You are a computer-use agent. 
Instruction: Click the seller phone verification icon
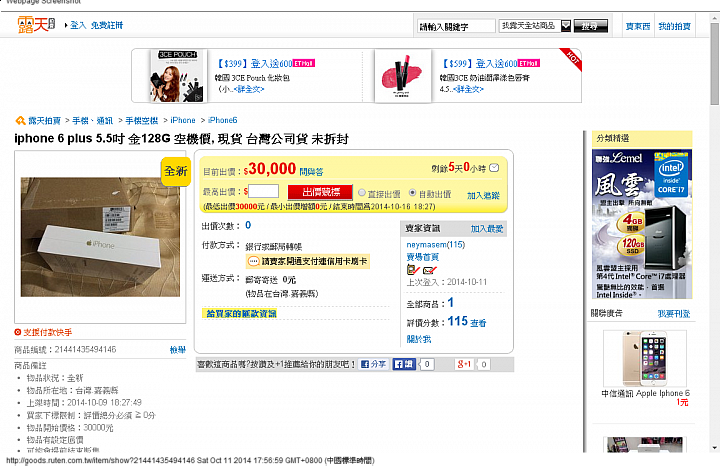point(413,270)
